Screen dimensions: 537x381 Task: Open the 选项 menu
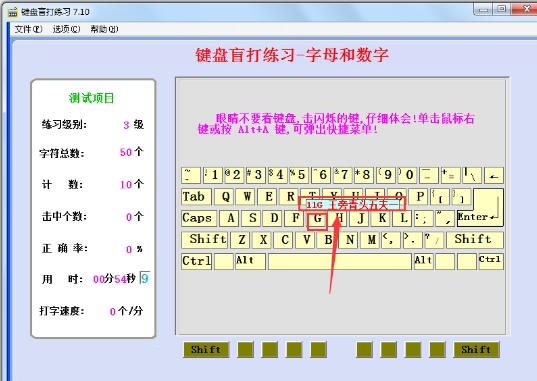pyautogui.click(x=66, y=29)
